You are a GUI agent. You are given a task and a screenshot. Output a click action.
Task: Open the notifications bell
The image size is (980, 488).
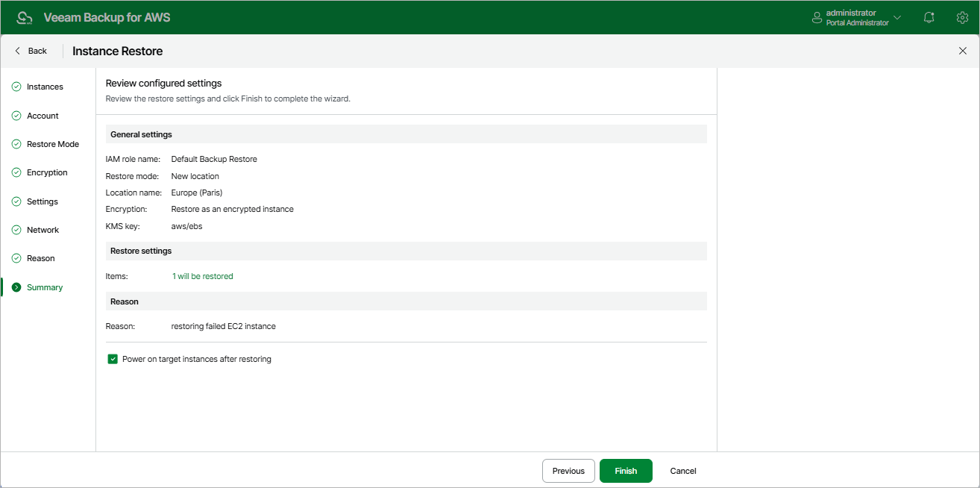click(x=929, y=17)
